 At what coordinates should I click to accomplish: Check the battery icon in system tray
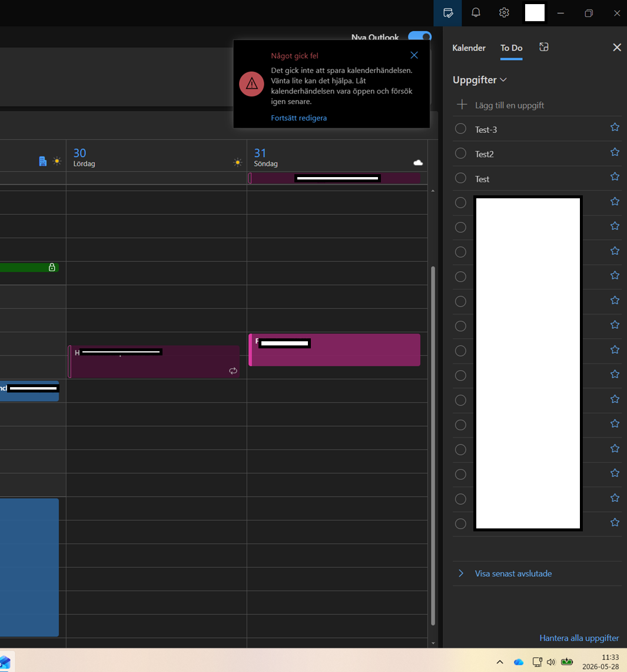[567, 661]
